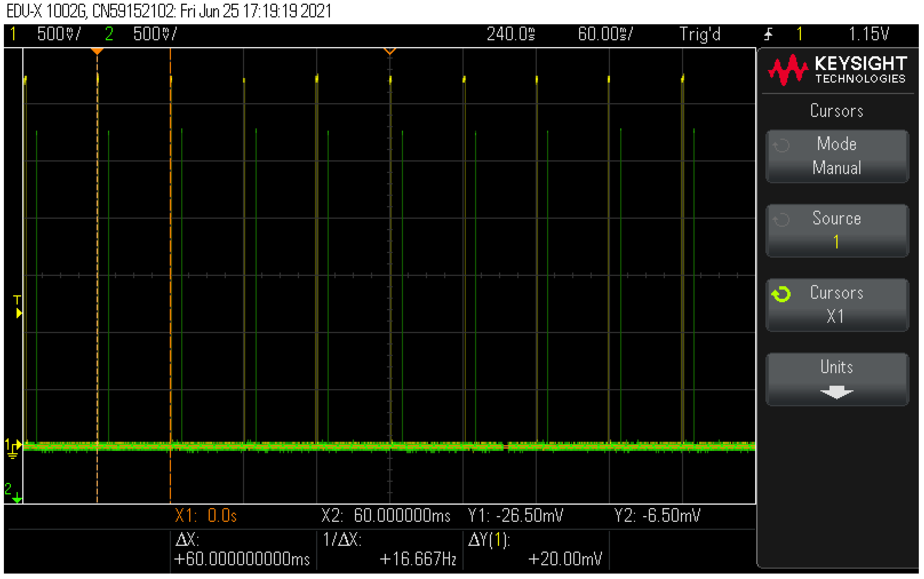This screenshot has height=579, width=924.
Task: Click the Cursors panel title
Action: click(x=837, y=111)
